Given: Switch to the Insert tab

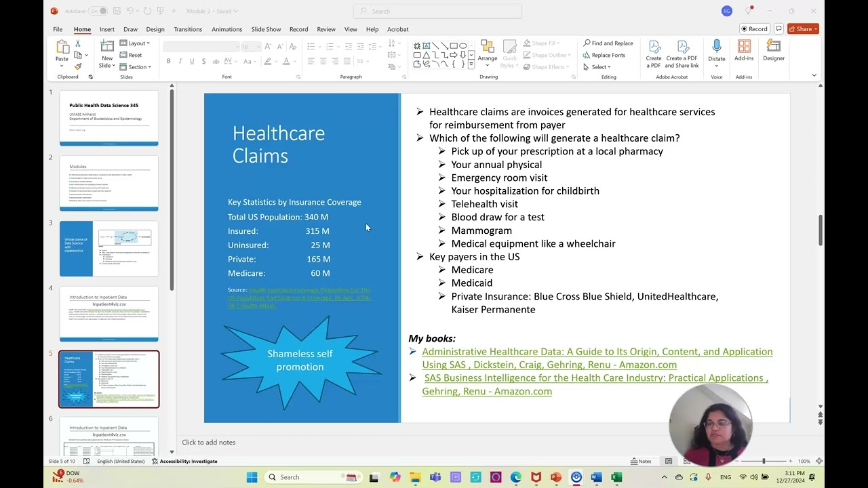Looking at the screenshot, I should pyautogui.click(x=106, y=29).
